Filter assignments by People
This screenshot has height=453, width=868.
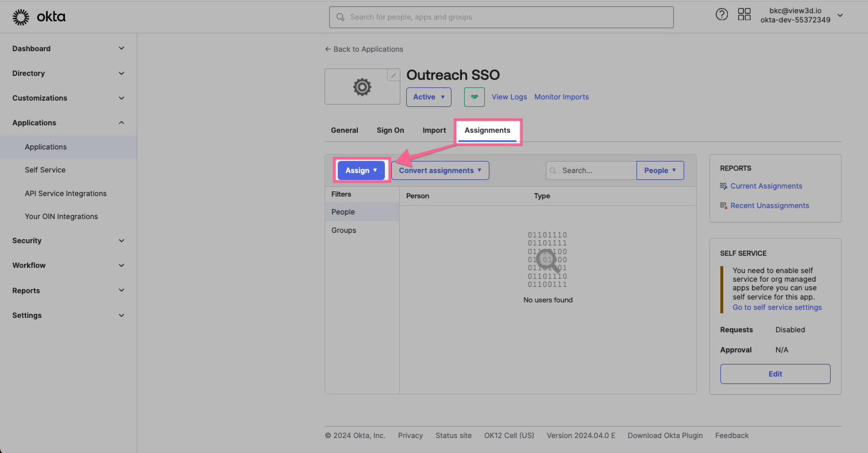(x=362, y=212)
